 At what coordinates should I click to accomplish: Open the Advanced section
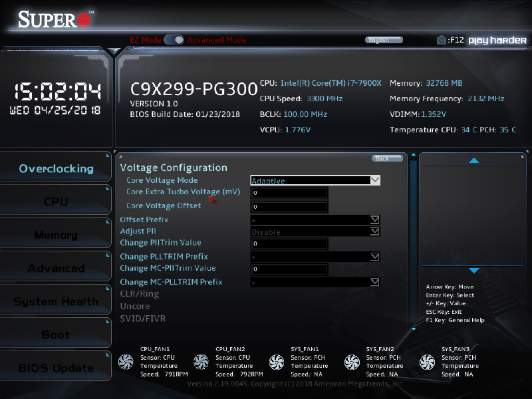(56, 268)
